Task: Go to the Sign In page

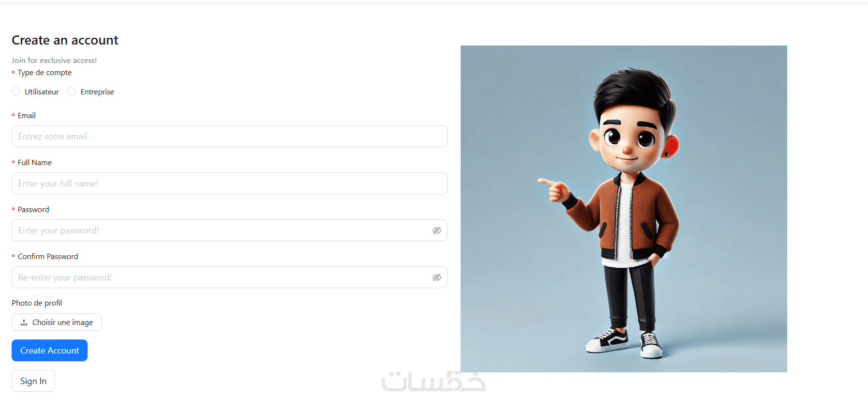Action: pyautogui.click(x=33, y=381)
